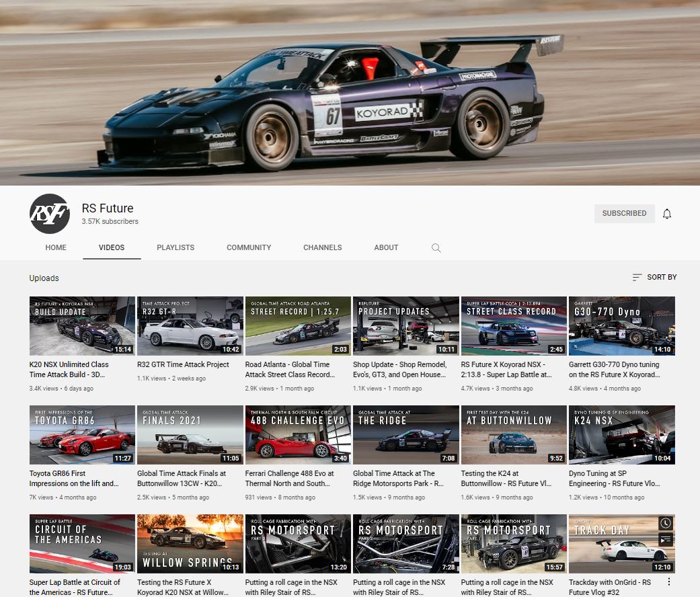This screenshot has width=700, height=597.
Task: Click 'Testing the RS Future X Koyorad K20' title
Action: [x=183, y=587]
